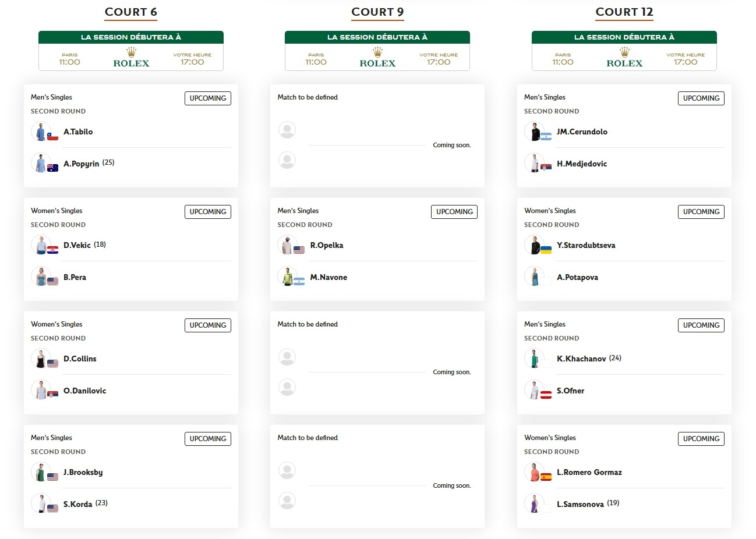Screen dimensions: 756x539
Task: Click the Chile flag beside A.Tabilo
Action: 52,137
